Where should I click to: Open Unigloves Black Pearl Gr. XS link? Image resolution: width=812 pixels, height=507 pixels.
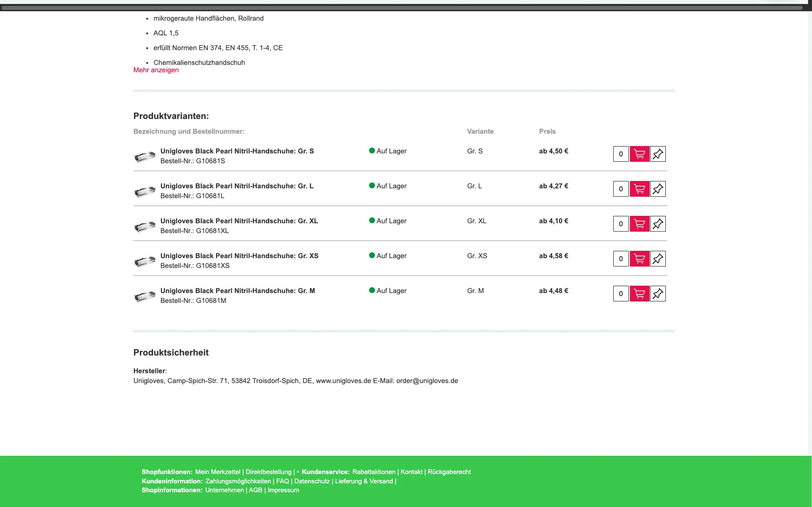point(239,256)
